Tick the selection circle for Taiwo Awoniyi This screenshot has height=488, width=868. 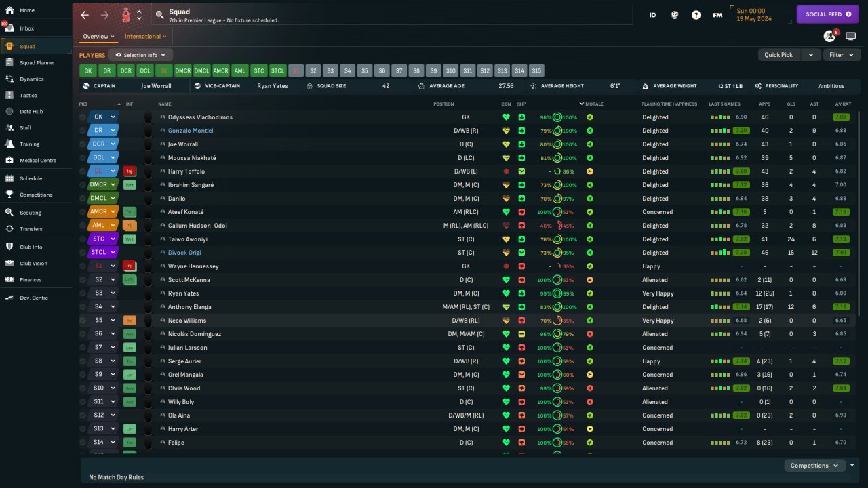[83, 239]
